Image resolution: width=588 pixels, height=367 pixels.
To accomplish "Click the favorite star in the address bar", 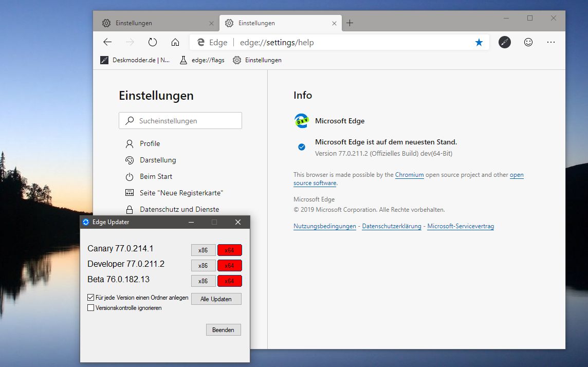I will coord(479,42).
